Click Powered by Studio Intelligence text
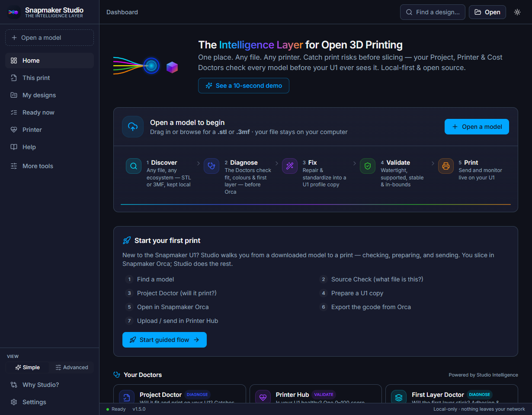532x415 pixels. click(483, 375)
